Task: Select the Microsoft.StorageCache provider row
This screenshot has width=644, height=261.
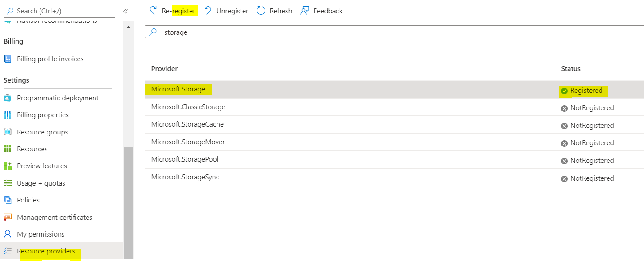Action: point(394,124)
